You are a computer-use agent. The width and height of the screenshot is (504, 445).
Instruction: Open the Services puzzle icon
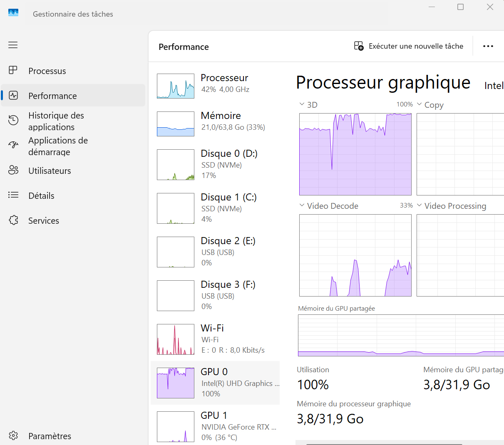pyautogui.click(x=13, y=220)
